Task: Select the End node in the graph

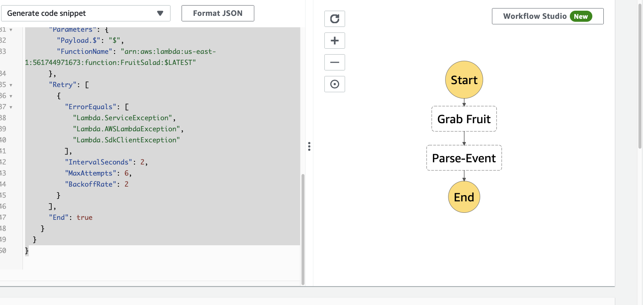Action: (x=464, y=197)
